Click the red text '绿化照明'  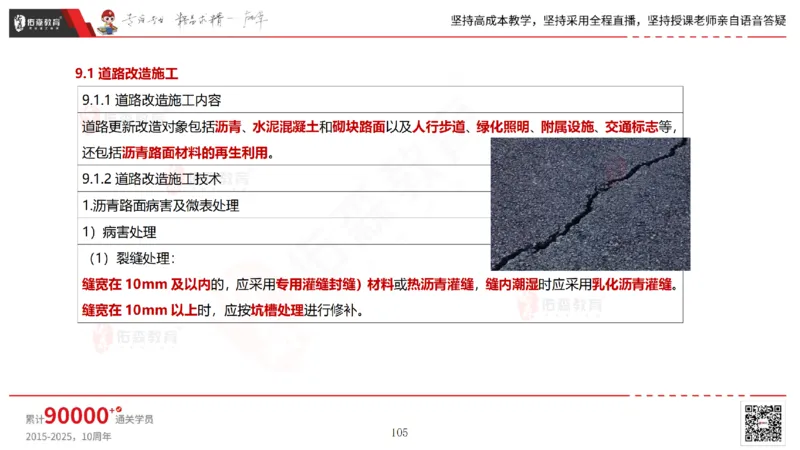click(503, 127)
